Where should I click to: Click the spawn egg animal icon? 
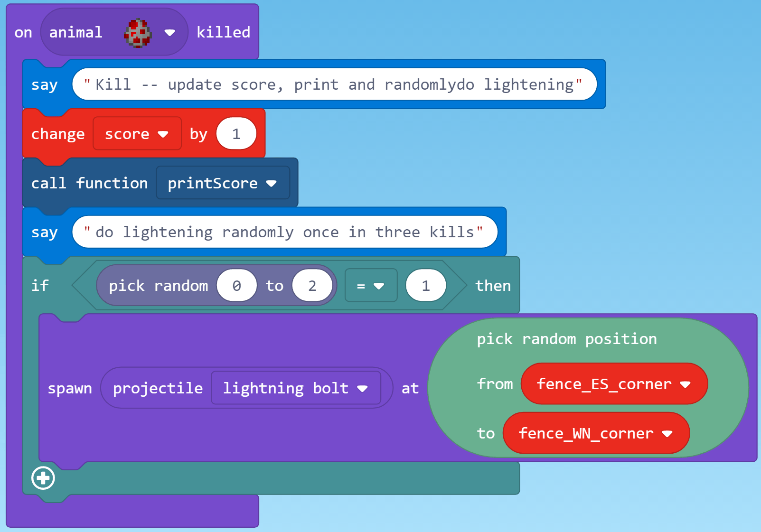138,33
